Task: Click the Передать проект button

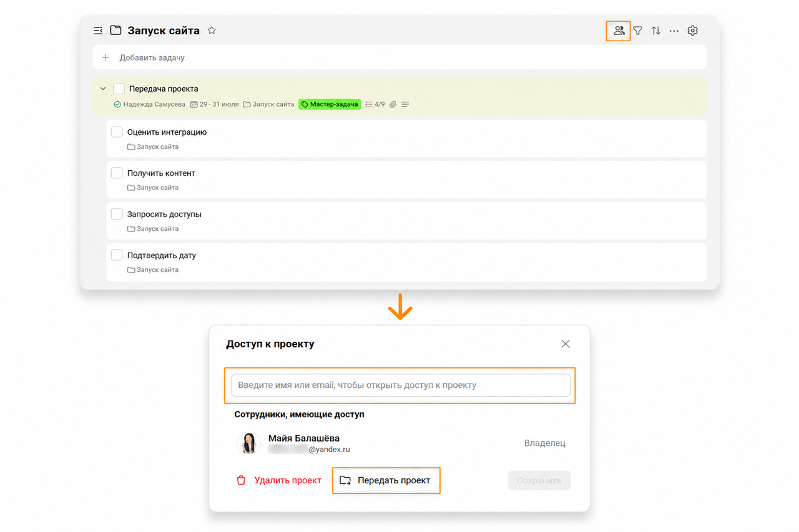Action: tap(386, 480)
